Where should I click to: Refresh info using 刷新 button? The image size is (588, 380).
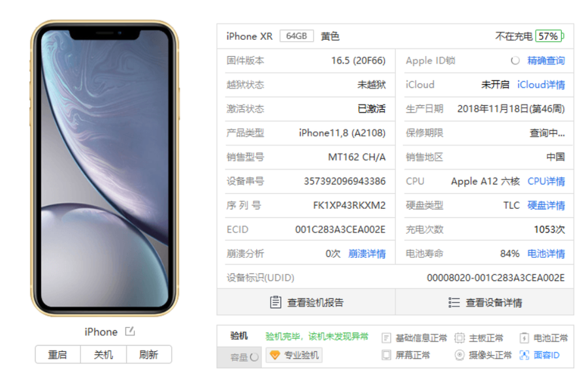[149, 355]
